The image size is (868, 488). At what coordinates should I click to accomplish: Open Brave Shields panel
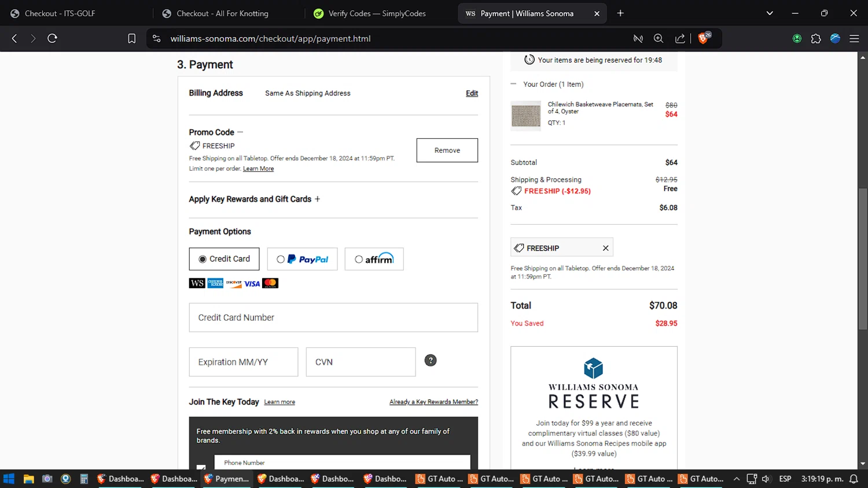pyautogui.click(x=704, y=38)
